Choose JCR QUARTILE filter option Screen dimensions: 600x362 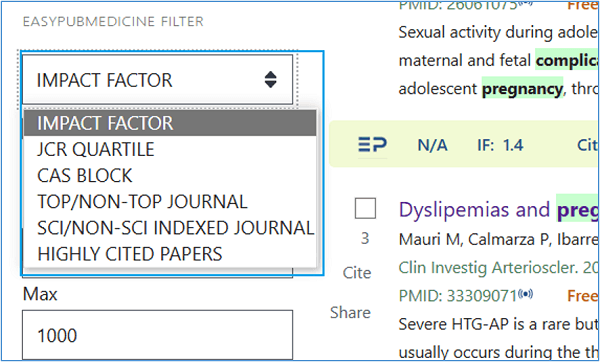[x=170, y=149]
